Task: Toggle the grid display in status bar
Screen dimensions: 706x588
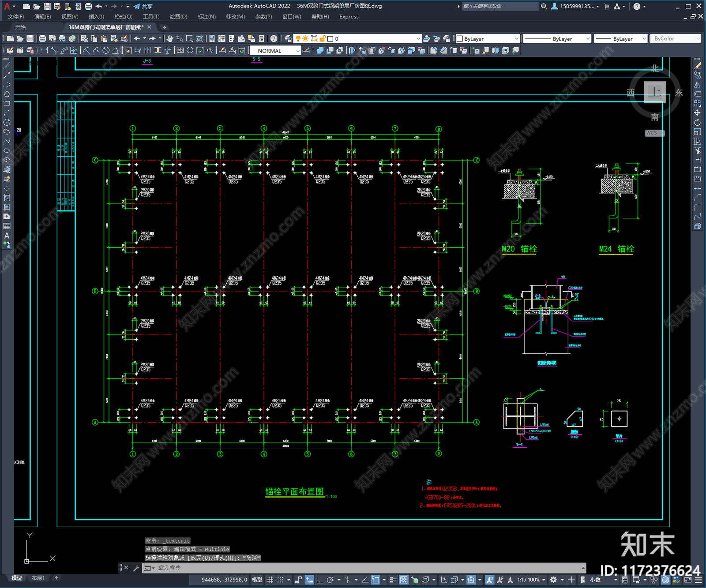Action: tap(270, 580)
